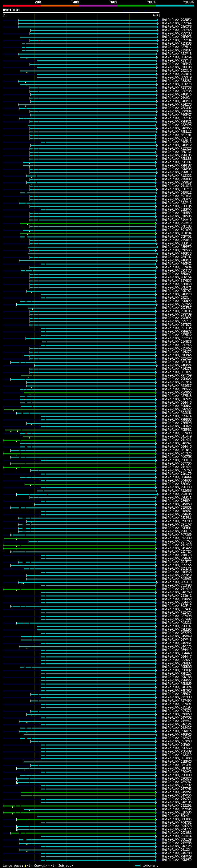Select the UniRef100_A8J264 label
197x868 pixels.
177,57
